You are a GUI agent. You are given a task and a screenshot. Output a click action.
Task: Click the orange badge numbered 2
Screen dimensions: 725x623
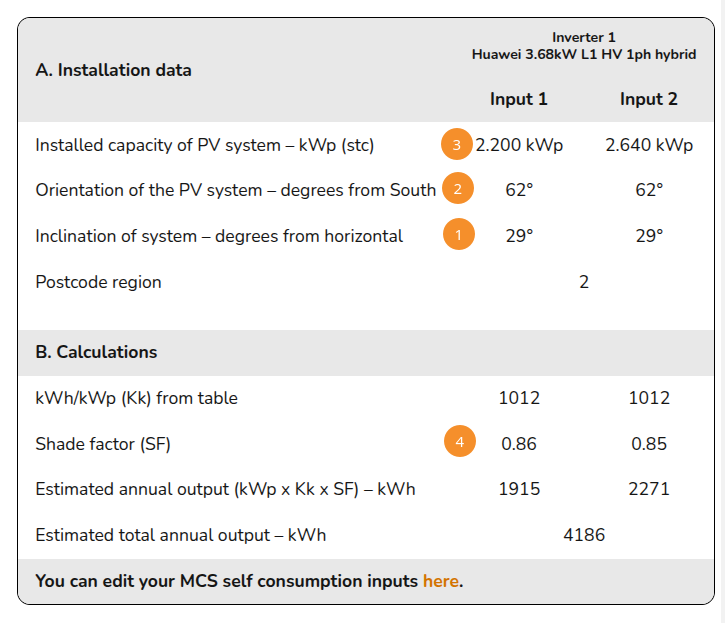(457, 190)
